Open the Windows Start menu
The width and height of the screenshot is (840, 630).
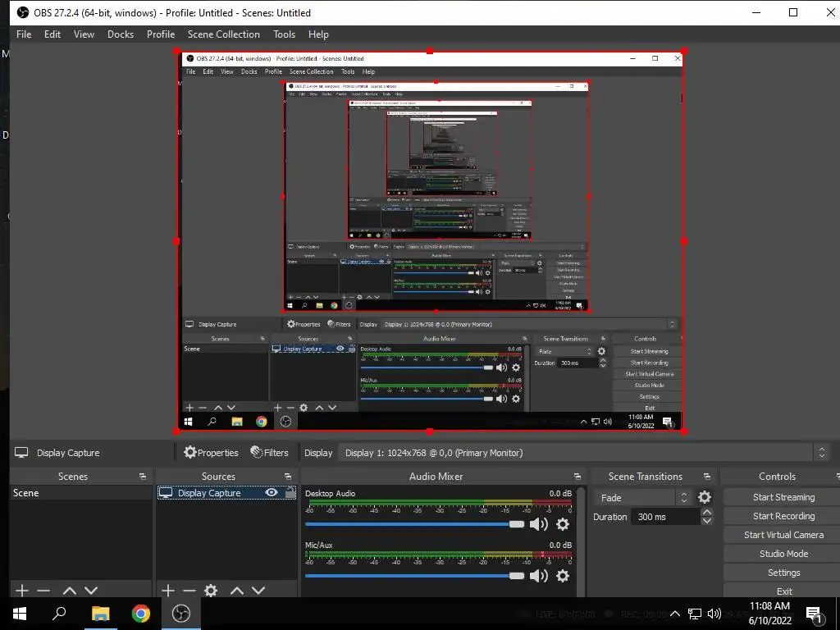coord(20,614)
